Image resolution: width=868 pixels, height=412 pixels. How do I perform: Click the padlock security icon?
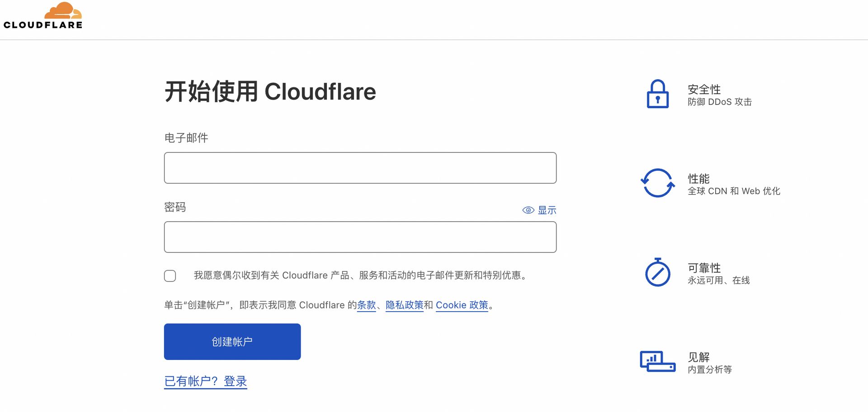click(658, 95)
